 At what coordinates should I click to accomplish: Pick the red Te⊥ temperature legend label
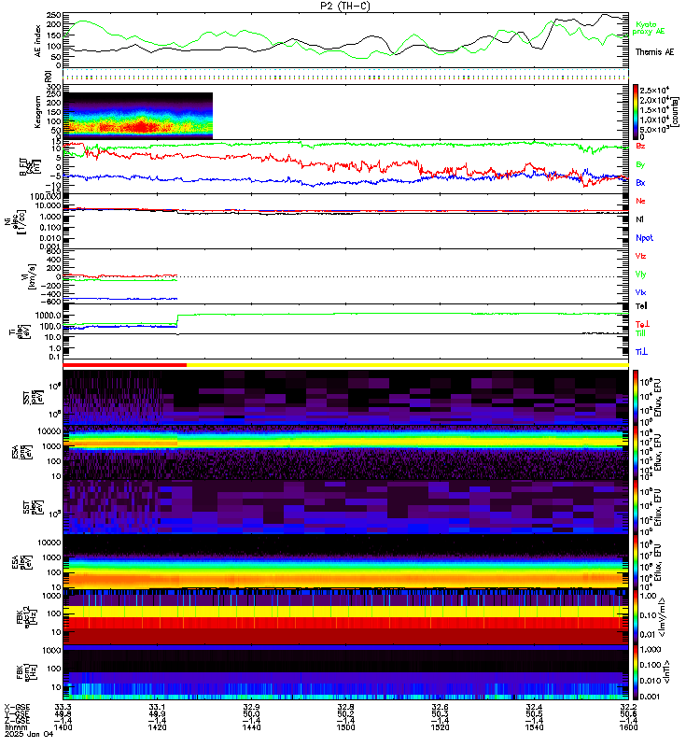(x=642, y=324)
